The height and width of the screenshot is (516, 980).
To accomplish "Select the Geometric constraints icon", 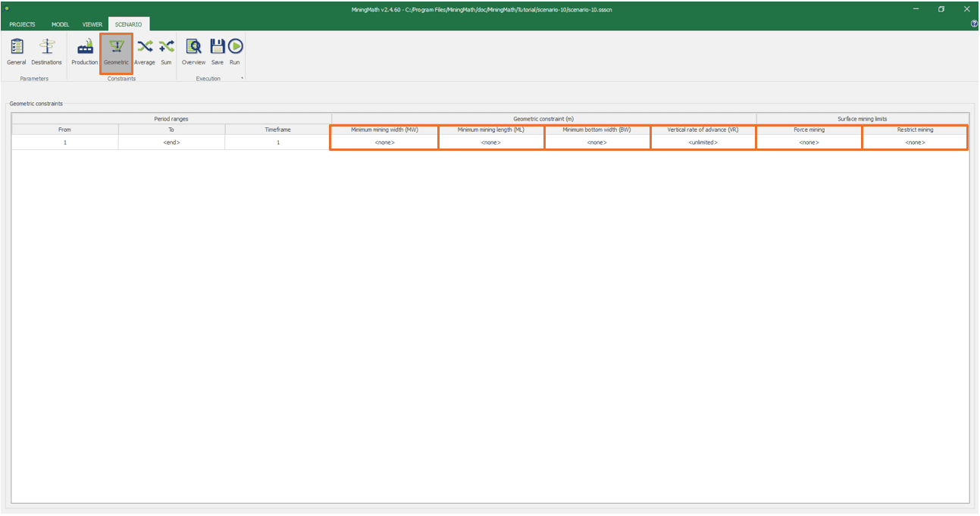I will 116,52.
